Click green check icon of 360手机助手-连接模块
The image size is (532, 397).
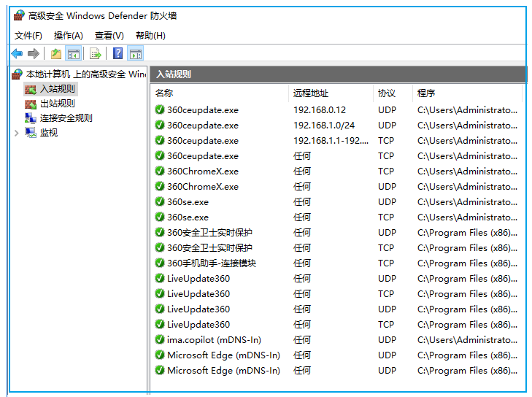pos(160,263)
